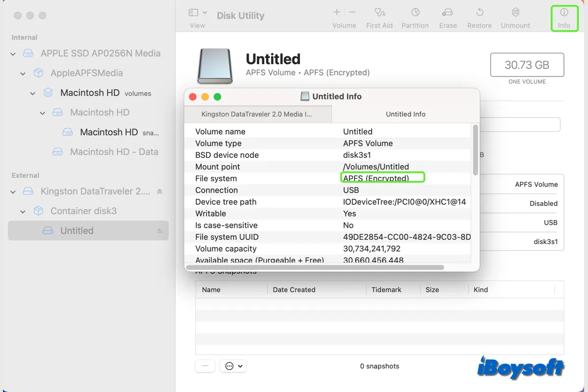Viewport: 588px width, 392px height.
Task: Click the Mount point /Volumes/Untitled value
Action: [376, 167]
